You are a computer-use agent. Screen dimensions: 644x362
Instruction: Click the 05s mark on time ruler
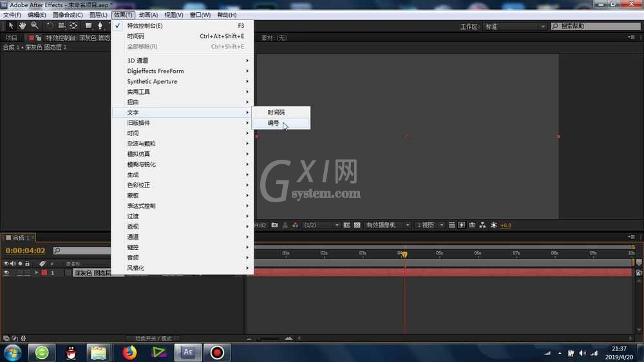(439, 253)
